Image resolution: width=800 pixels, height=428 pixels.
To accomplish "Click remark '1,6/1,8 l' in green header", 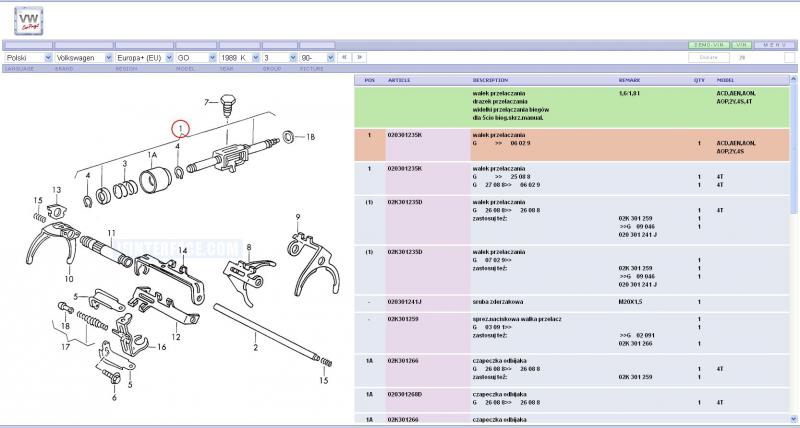I will (629, 93).
